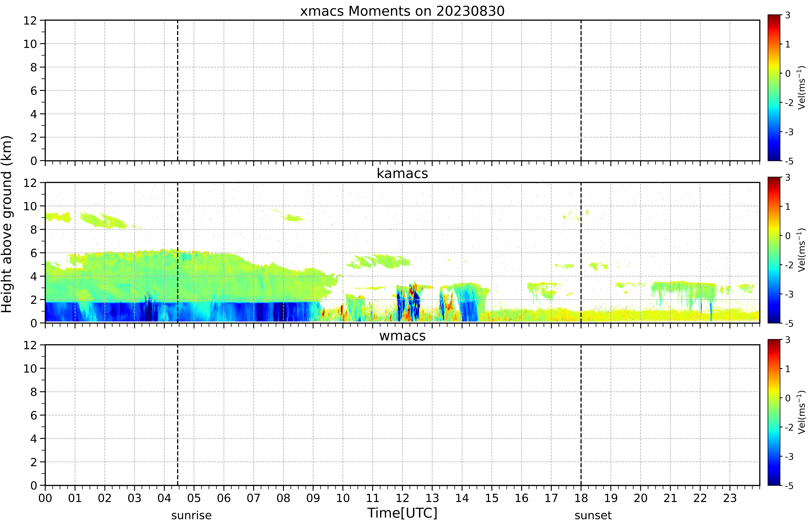Click the "-2" tick on wmacs colorbar

[789, 427]
